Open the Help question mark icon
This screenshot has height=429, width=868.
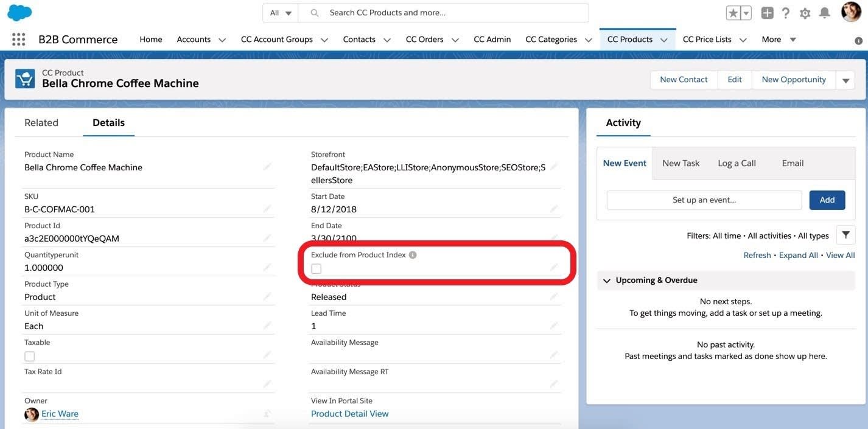[786, 13]
